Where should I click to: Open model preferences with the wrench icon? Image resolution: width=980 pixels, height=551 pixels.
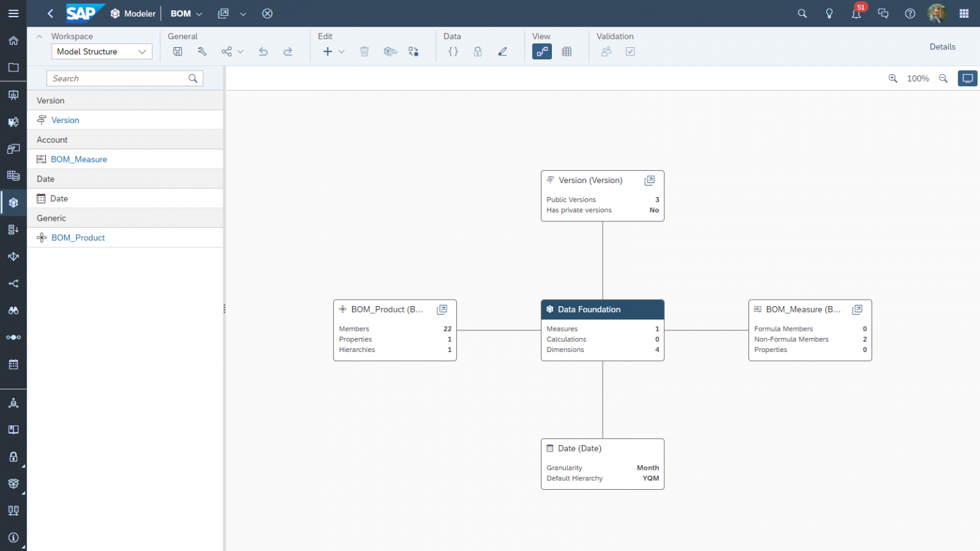point(202,51)
